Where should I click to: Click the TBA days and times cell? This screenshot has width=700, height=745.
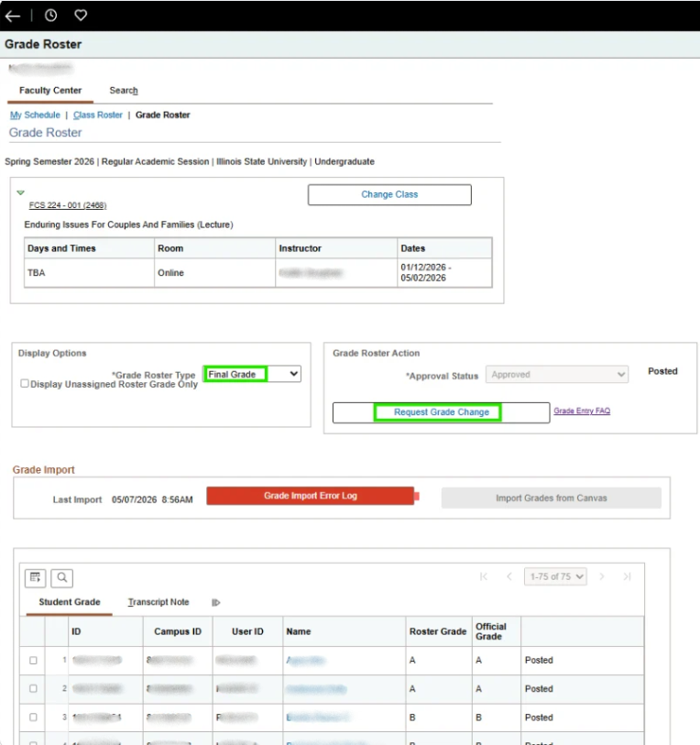point(90,273)
